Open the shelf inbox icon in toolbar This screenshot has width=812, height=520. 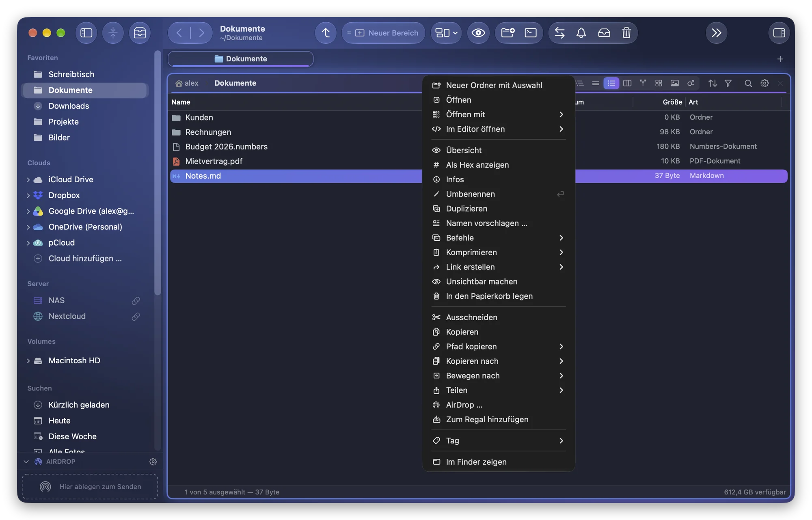click(x=604, y=33)
